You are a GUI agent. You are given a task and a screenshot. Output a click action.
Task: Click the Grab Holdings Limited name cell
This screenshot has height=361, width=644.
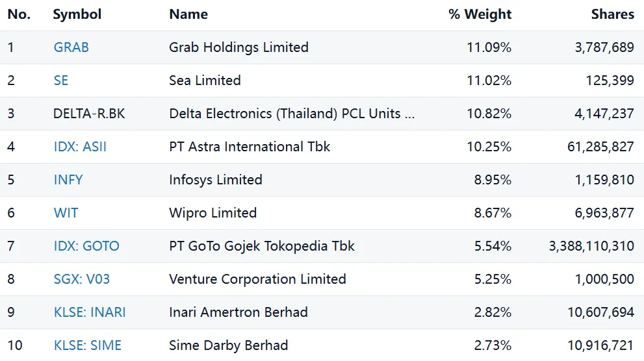click(238, 47)
